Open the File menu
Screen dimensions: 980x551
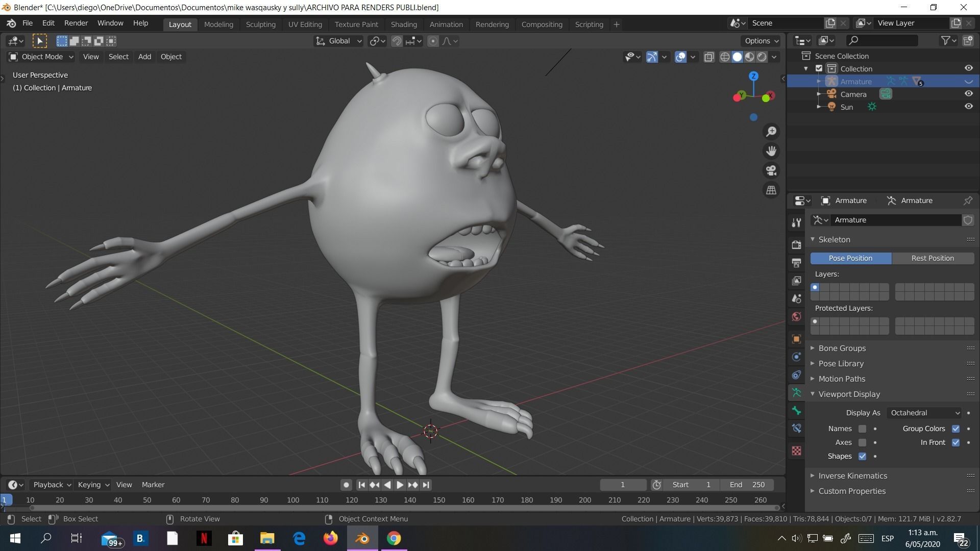click(28, 23)
